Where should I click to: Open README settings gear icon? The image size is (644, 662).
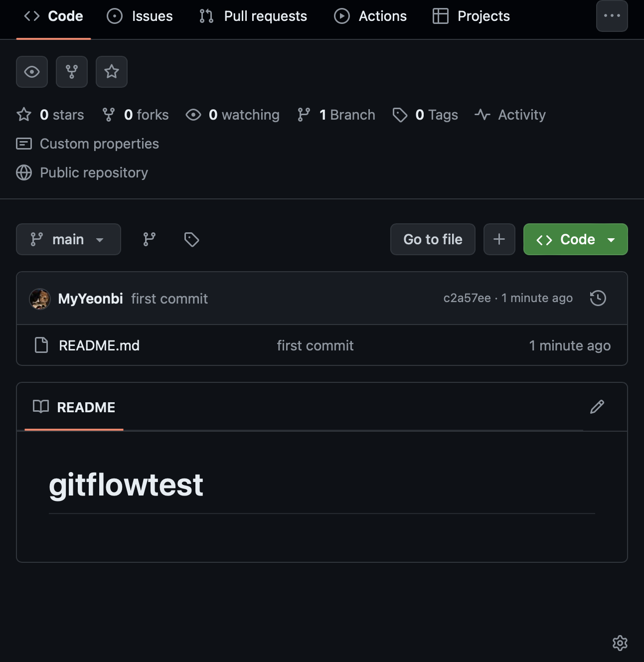620,643
